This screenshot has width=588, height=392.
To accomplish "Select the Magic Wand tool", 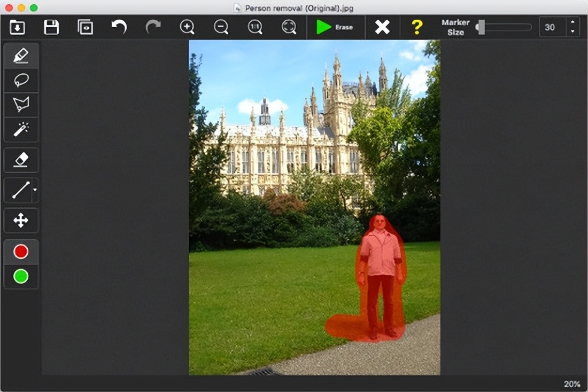I will point(21,129).
